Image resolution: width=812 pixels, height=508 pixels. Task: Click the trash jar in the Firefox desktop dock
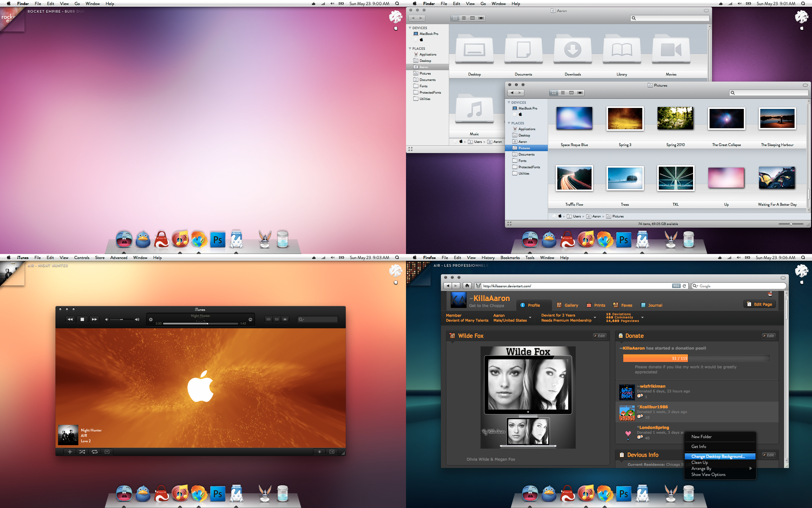(x=689, y=494)
